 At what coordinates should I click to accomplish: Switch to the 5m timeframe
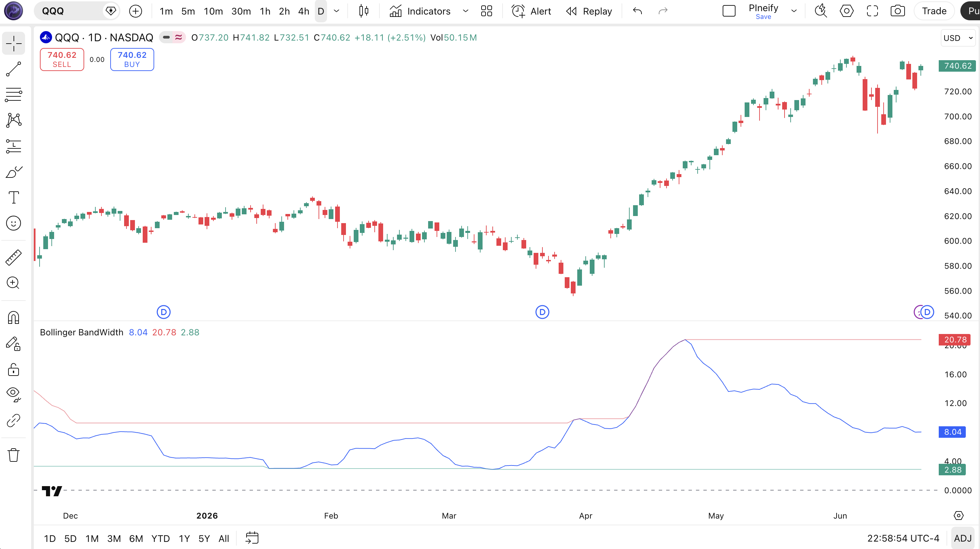pos(188,11)
